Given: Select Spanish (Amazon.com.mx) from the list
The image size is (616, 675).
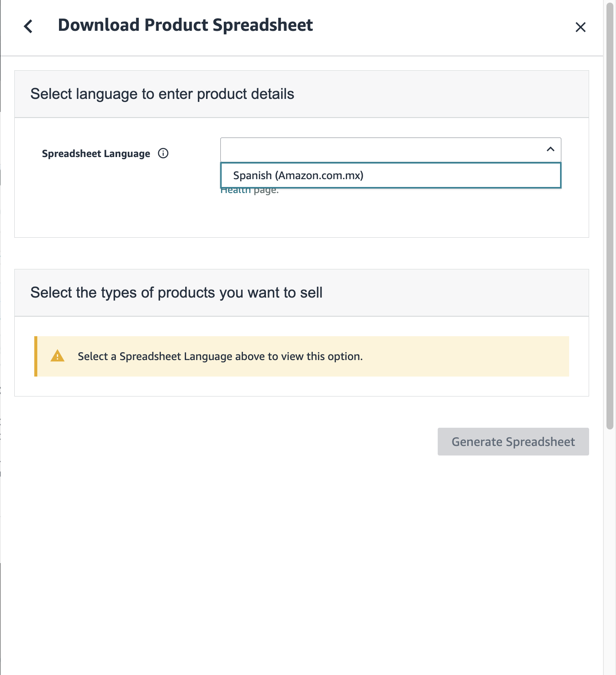Looking at the screenshot, I should [x=391, y=175].
